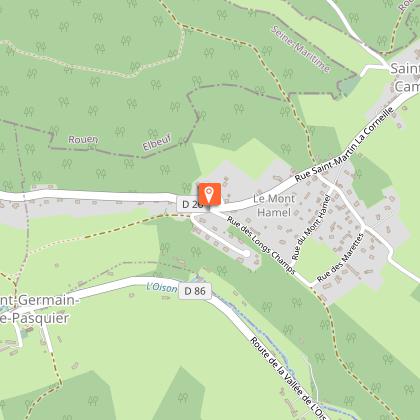Click the Rue des Longs Champs label

click(x=261, y=245)
